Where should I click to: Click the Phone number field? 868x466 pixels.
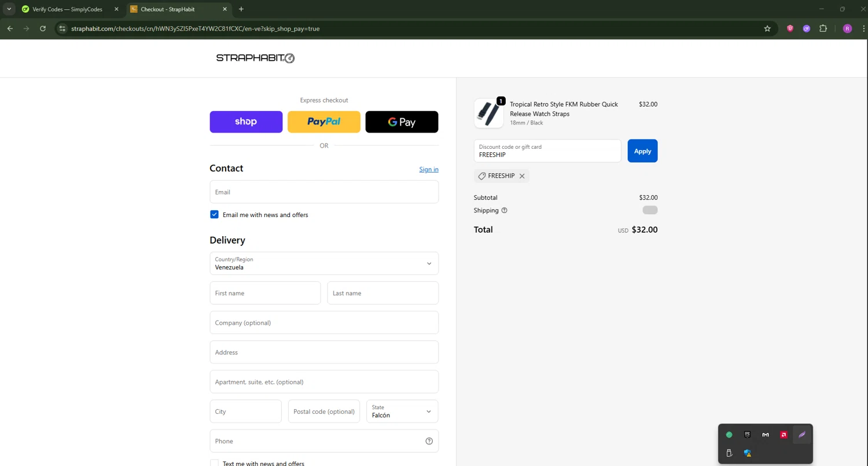pyautogui.click(x=324, y=441)
